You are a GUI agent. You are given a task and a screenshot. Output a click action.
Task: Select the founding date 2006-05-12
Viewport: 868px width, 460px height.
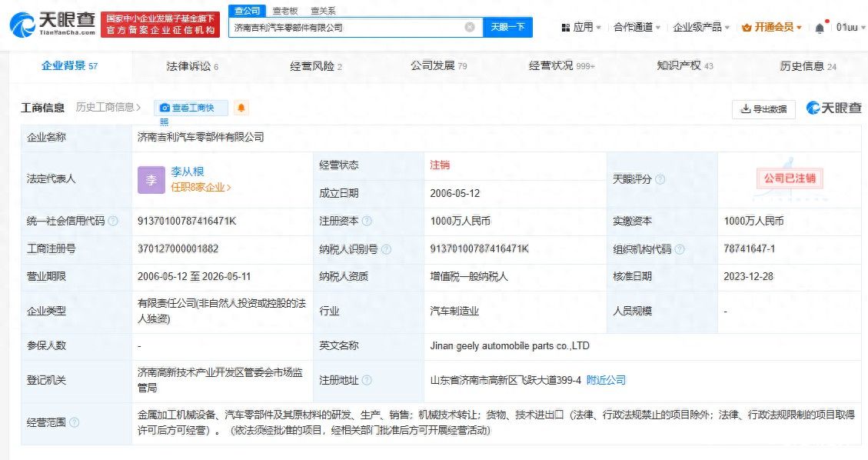click(455, 193)
